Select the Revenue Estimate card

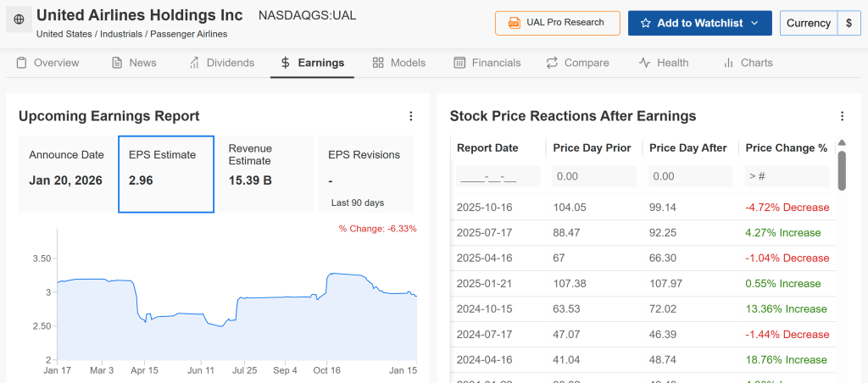pyautogui.click(x=266, y=174)
